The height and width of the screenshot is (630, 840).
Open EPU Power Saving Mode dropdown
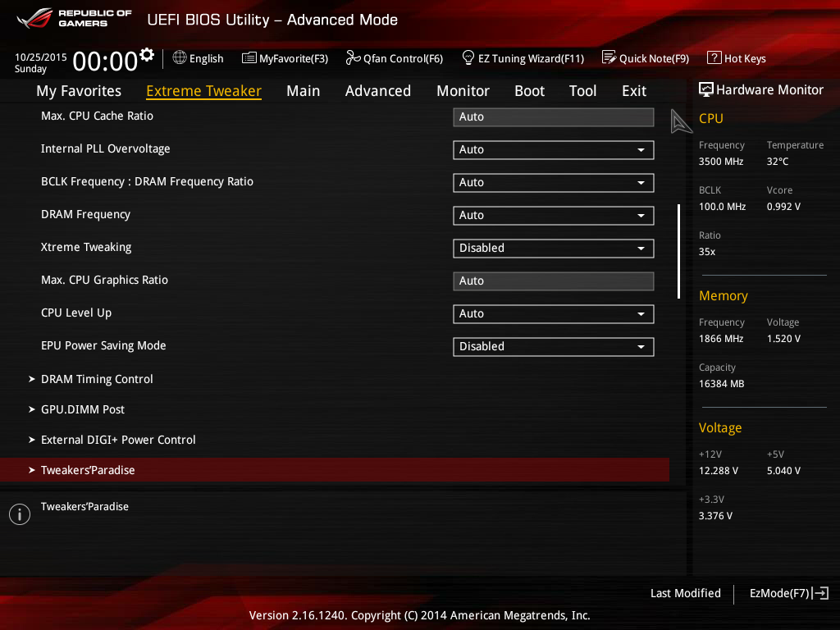[x=553, y=347]
